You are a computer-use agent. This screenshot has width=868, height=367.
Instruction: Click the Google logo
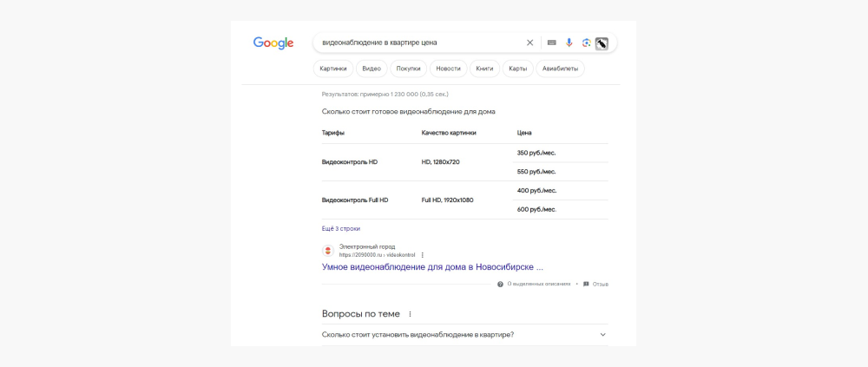coord(273,43)
